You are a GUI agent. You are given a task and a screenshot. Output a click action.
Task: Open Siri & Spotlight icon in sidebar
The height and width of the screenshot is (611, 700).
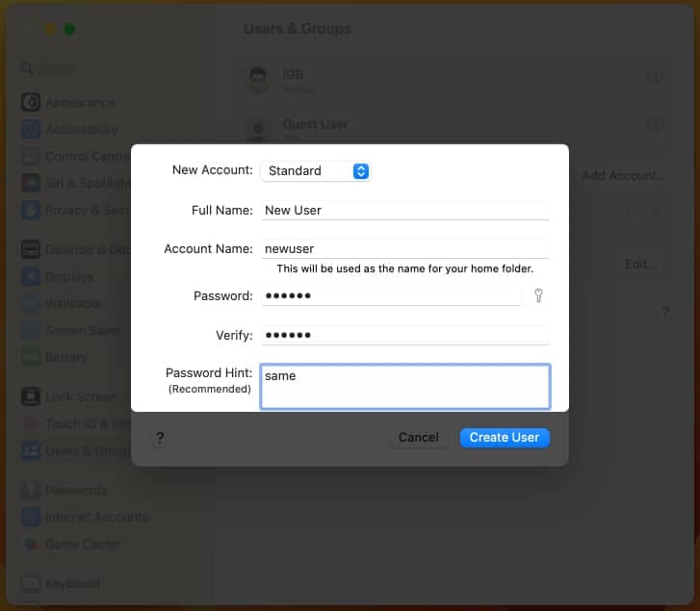click(31, 183)
